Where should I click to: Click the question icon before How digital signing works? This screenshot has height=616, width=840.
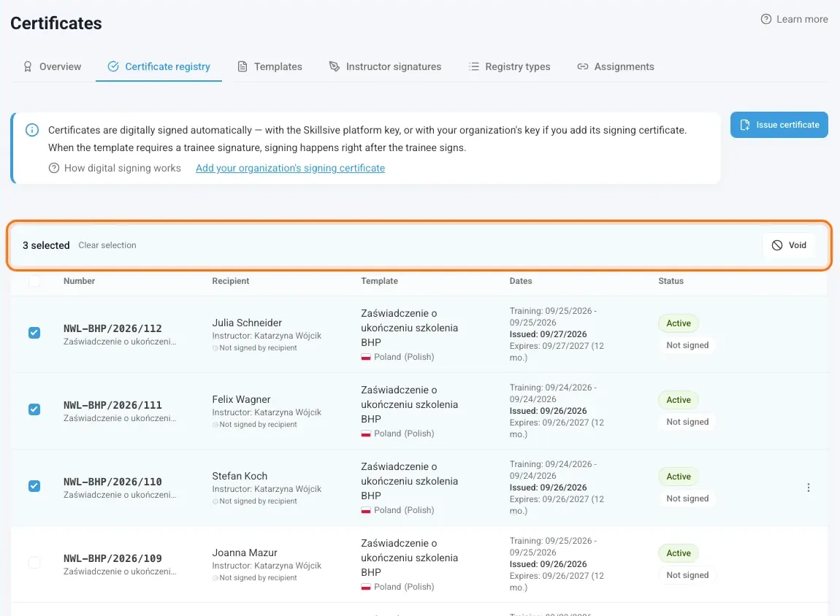[x=53, y=168]
